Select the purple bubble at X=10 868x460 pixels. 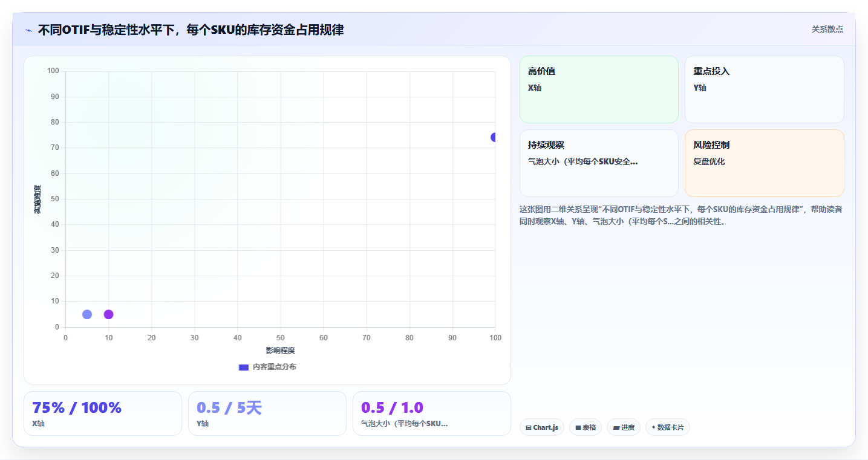coord(109,314)
